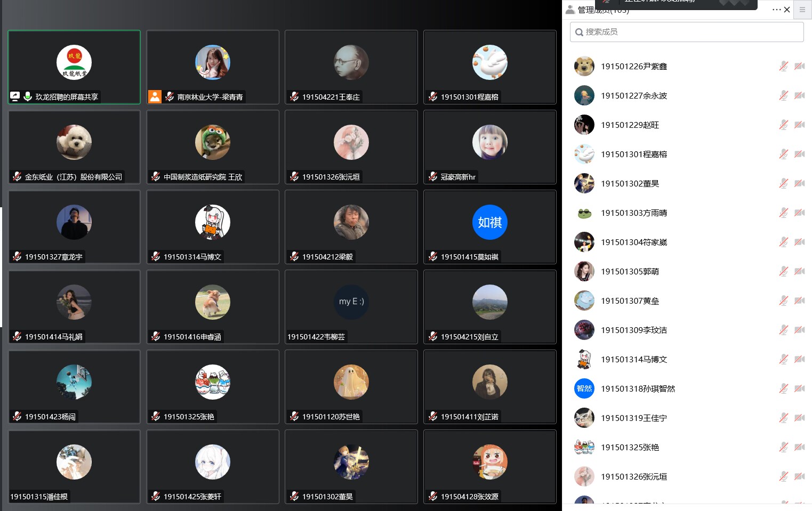Click the camera-off icon beside 191501305郭萌
The height and width of the screenshot is (511, 812).
pos(799,271)
